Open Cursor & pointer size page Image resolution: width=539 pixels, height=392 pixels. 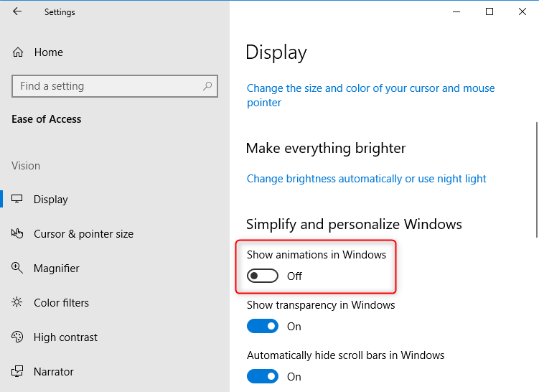tap(83, 234)
